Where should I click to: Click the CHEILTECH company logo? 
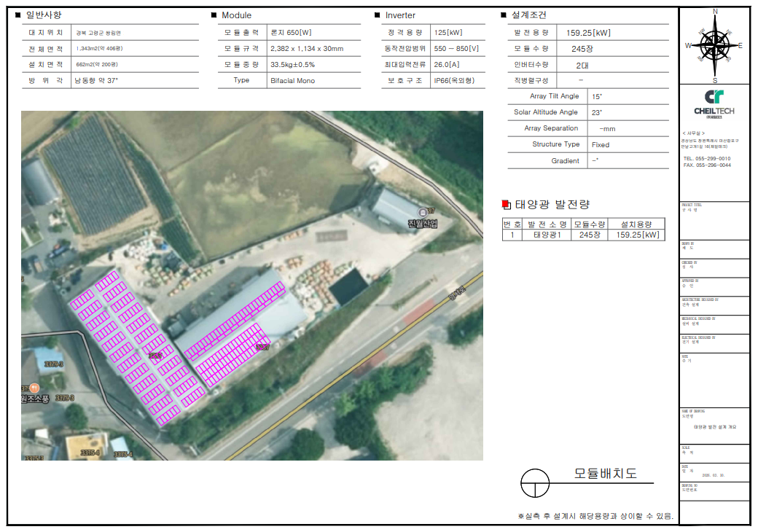pos(714,101)
